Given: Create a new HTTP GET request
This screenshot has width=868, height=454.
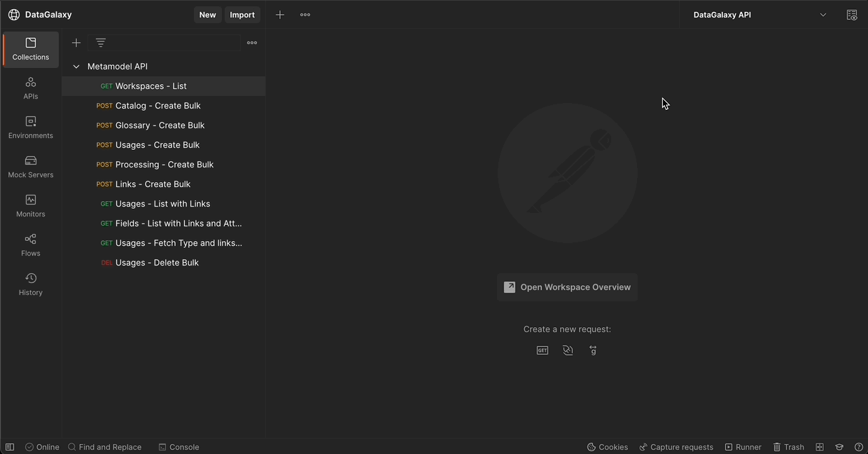Looking at the screenshot, I should pyautogui.click(x=542, y=350).
